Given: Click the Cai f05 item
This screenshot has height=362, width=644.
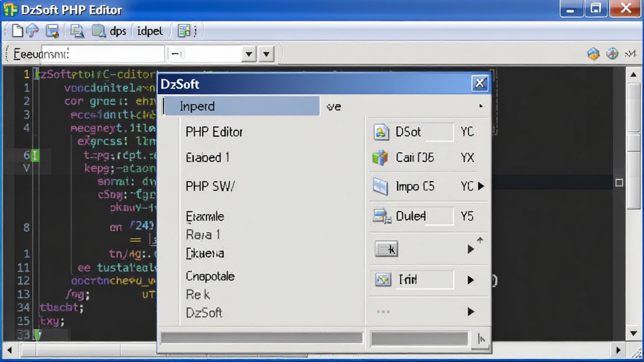Looking at the screenshot, I should pyautogui.click(x=415, y=158).
